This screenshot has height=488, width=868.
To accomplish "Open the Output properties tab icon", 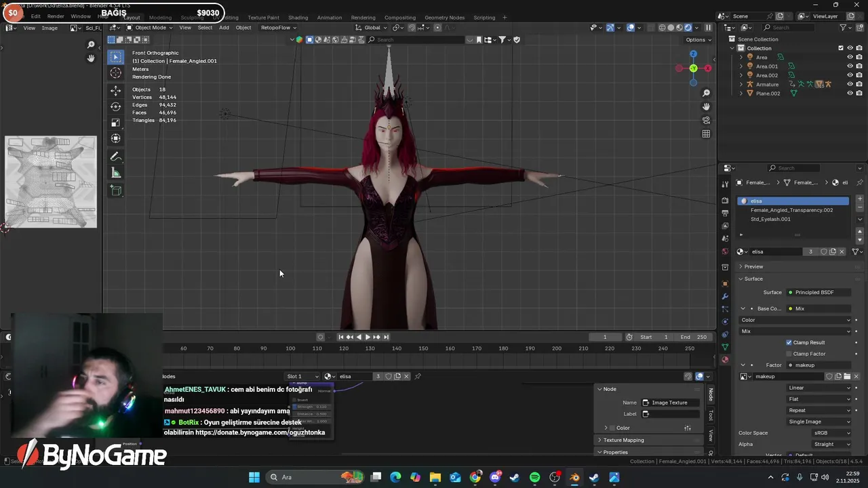I will [725, 213].
